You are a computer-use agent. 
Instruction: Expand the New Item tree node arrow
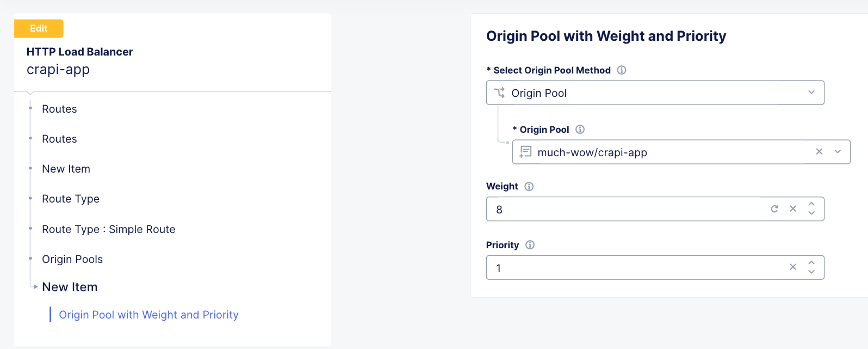coord(35,286)
